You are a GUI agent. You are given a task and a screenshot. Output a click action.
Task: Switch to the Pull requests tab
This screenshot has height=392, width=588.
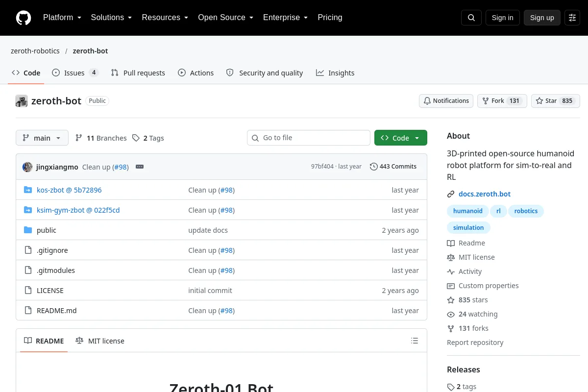pyautogui.click(x=138, y=73)
